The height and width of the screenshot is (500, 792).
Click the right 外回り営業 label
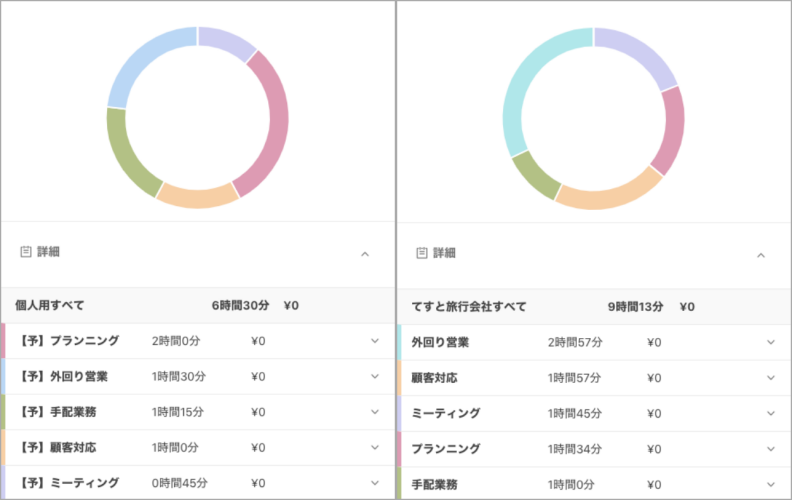click(440, 342)
